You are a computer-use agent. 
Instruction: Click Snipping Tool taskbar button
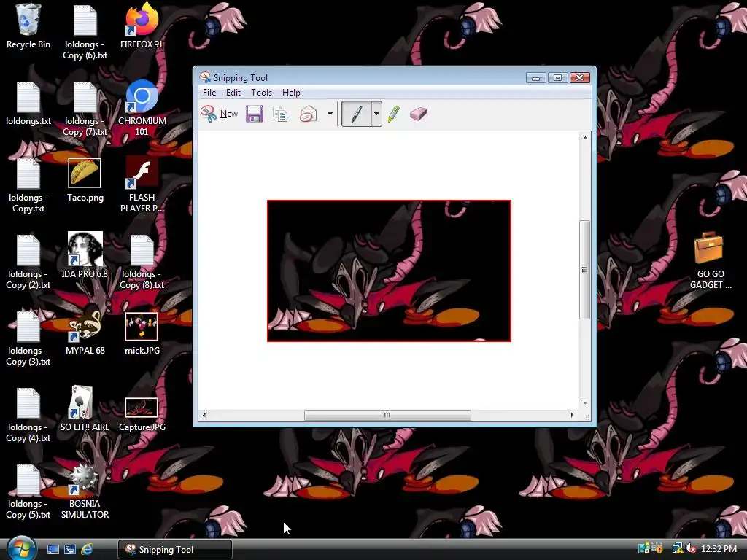[x=175, y=550]
